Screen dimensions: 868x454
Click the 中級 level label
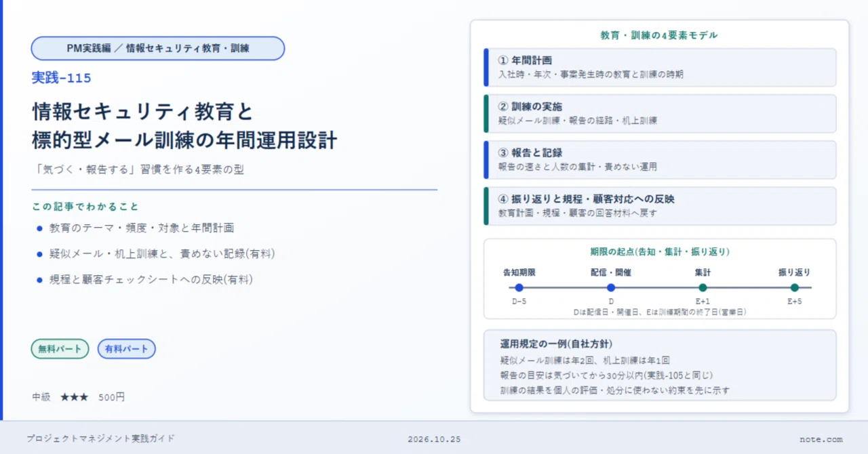(x=41, y=397)
